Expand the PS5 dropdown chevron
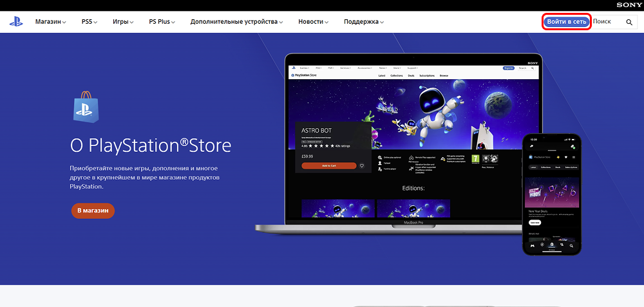644x307 pixels. pyautogui.click(x=95, y=23)
